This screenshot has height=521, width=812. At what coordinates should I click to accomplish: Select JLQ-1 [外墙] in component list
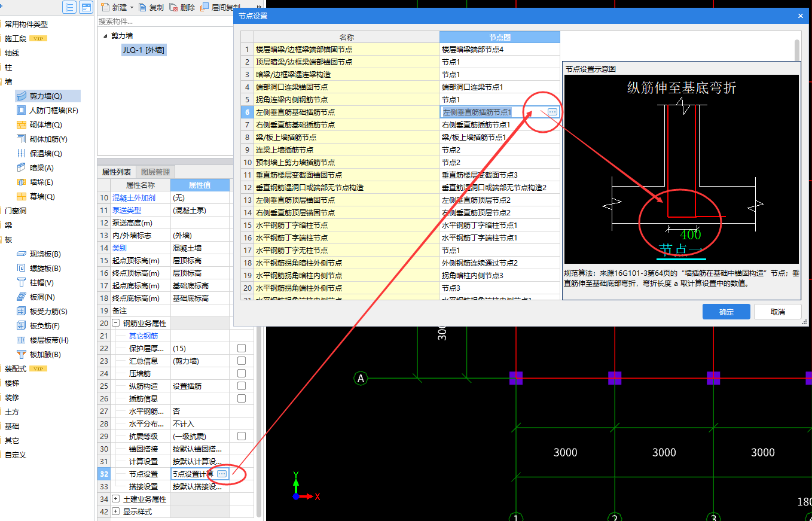point(144,50)
